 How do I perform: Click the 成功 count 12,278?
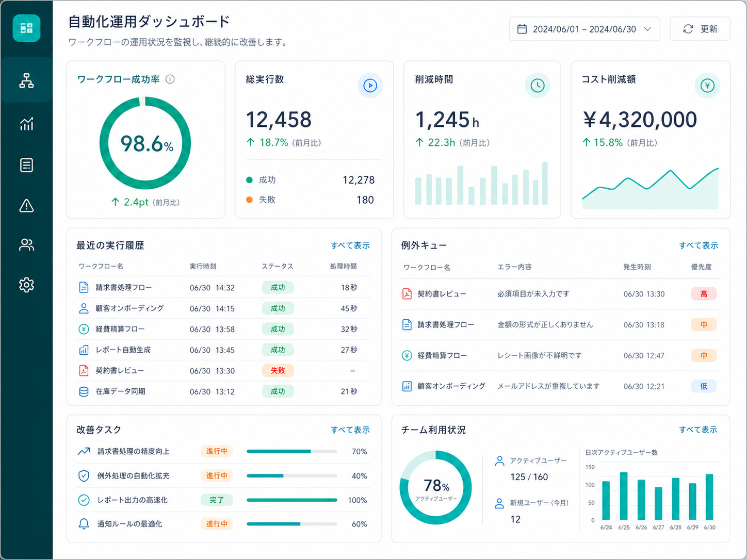[359, 180]
